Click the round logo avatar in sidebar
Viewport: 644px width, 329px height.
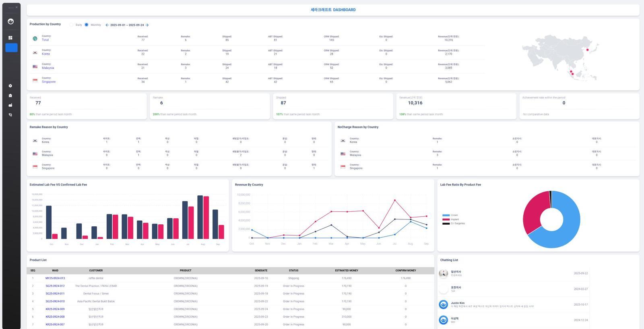11,21
